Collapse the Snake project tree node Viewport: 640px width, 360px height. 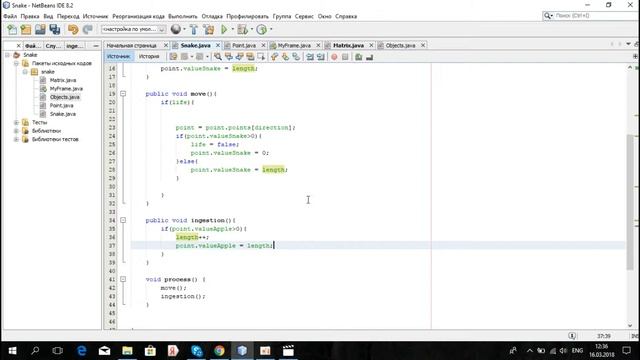tap(7, 55)
